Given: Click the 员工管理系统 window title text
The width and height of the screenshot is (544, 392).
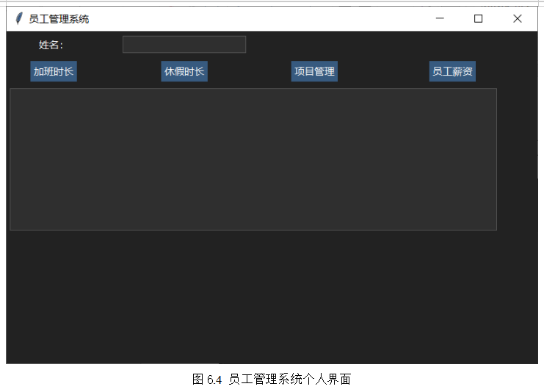Looking at the screenshot, I should coord(59,19).
